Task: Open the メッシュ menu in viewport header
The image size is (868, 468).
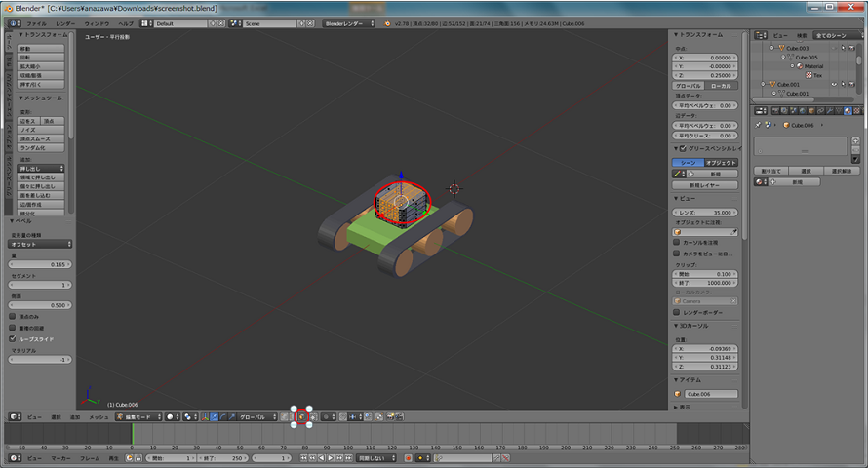Action: pos(99,416)
